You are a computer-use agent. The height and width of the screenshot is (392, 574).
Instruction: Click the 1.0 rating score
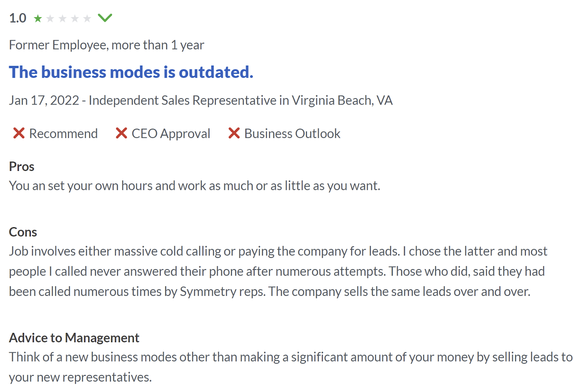(x=18, y=18)
